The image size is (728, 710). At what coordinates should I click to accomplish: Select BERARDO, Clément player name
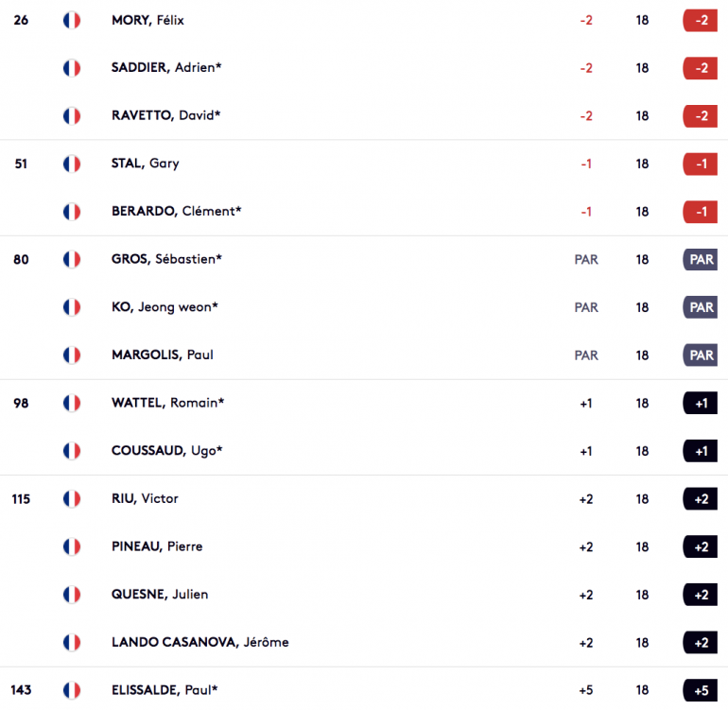click(177, 211)
